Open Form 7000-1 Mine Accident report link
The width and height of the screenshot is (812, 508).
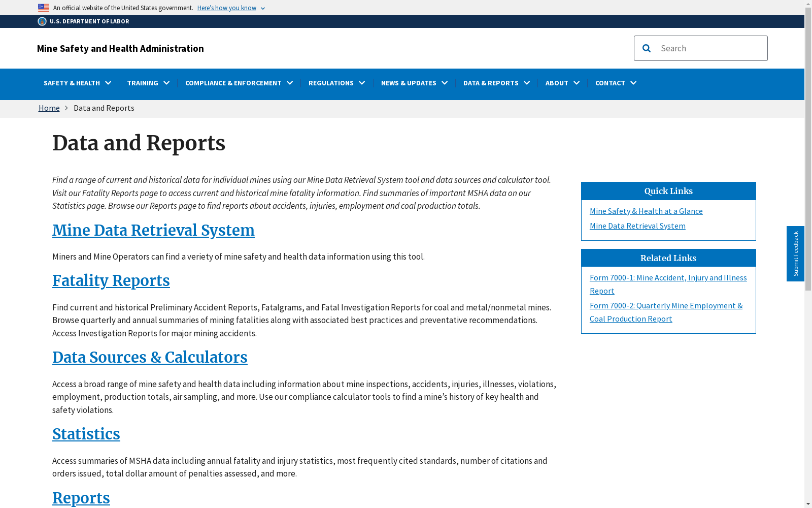pos(668,284)
